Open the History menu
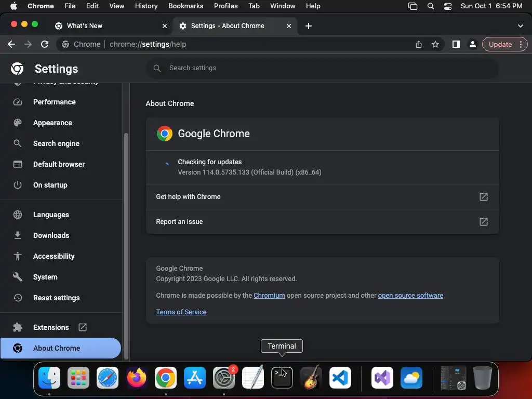Screen dimensions: 532x399 (146, 6)
